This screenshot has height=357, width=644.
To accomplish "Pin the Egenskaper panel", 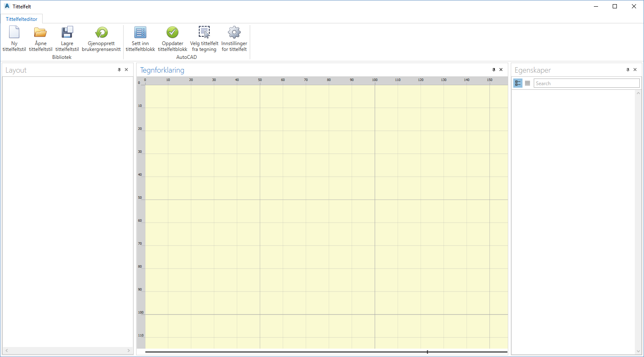I will coord(628,70).
